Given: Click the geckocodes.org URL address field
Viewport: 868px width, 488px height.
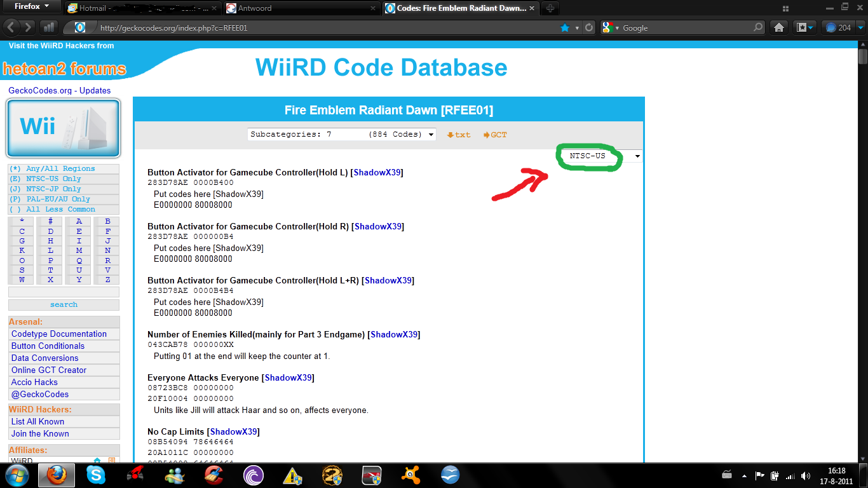Looking at the screenshot, I should click(327, 28).
